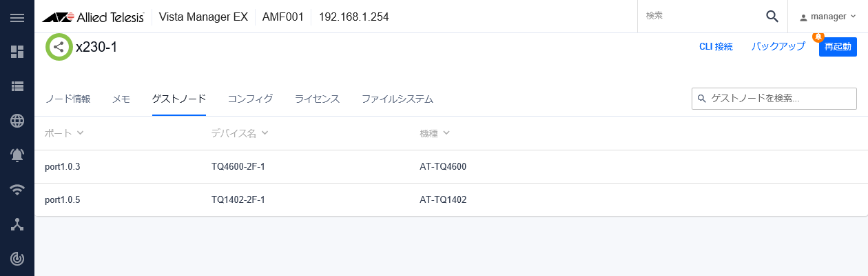Sort by ポート column chevron
The height and width of the screenshot is (276, 868).
click(x=80, y=133)
